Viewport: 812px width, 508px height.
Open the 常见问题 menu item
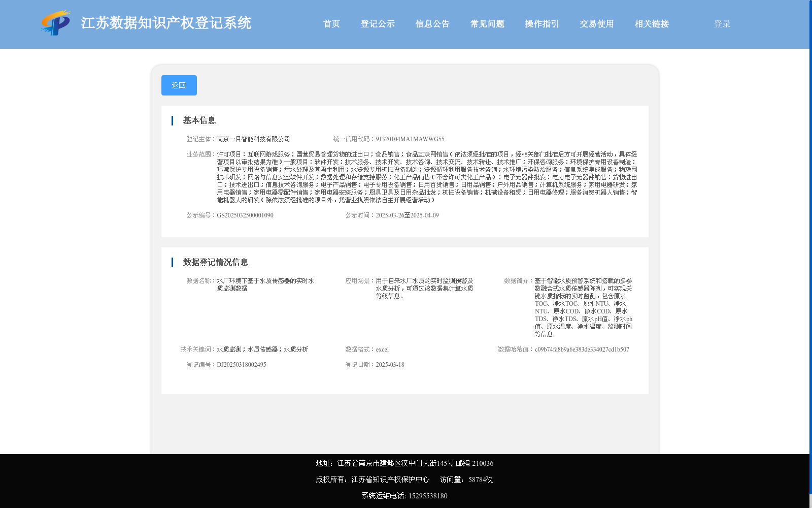[487, 24]
